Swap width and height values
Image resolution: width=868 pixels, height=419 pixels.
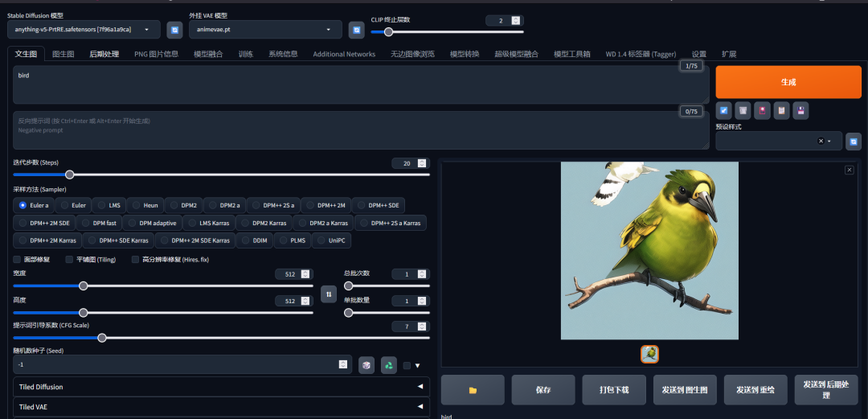(329, 294)
